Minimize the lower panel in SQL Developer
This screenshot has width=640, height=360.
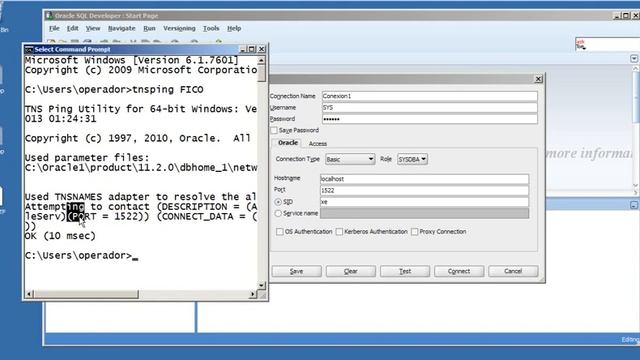pos(633,205)
